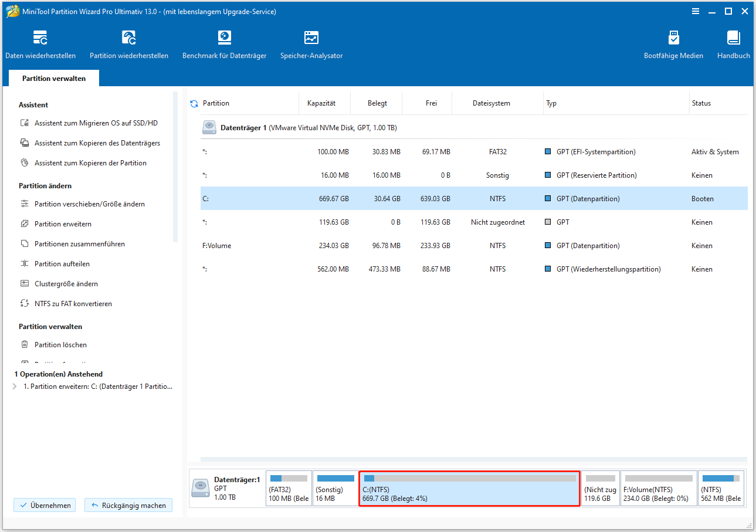Expand the pending operation entry
This screenshot has width=756, height=532.
click(15, 387)
